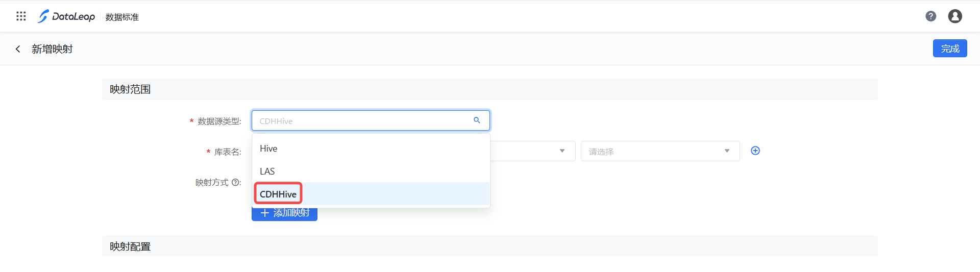Open the app grid launcher menu
The image size is (980, 272).
[x=21, y=16]
